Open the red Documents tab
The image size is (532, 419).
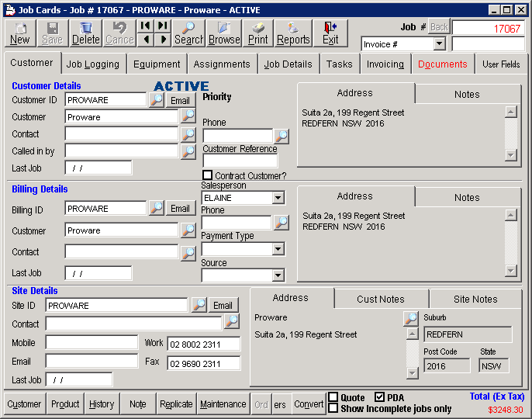click(x=442, y=64)
